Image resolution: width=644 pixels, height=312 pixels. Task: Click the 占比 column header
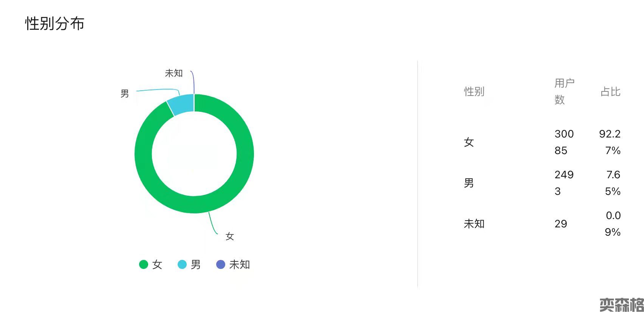click(610, 91)
